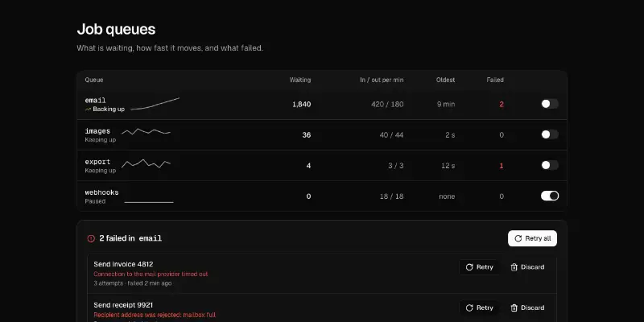644x322 pixels.
Task: Click '3 attempts · failed 2 min ago' text
Action: [x=133, y=283]
